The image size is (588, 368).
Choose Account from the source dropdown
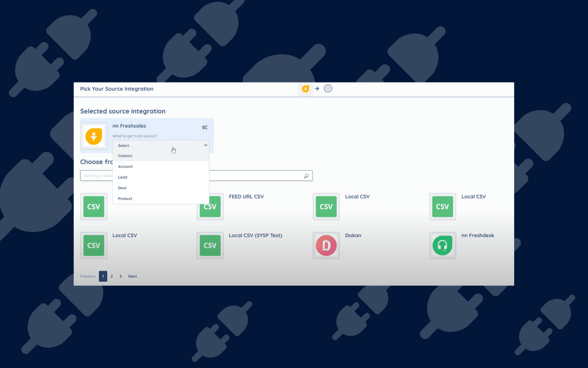coord(125,167)
